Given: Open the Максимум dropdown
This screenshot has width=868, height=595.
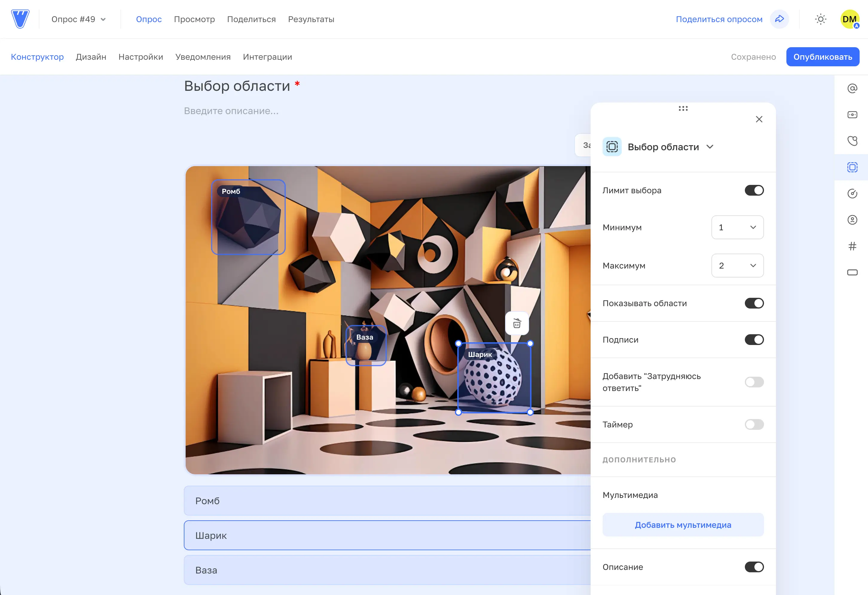Looking at the screenshot, I should click(x=737, y=266).
